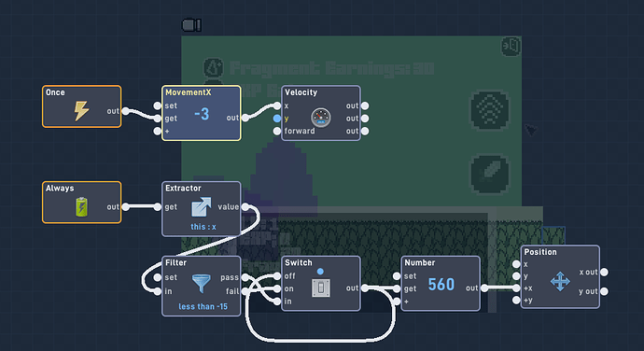Screen dimensions: 644x351
Task: Click the camera icon above the preview
Action: click(x=191, y=25)
